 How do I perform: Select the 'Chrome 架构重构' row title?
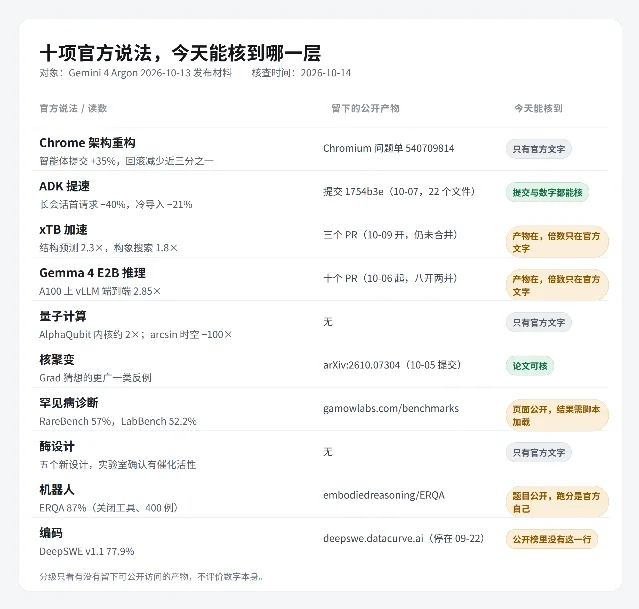pos(87,143)
